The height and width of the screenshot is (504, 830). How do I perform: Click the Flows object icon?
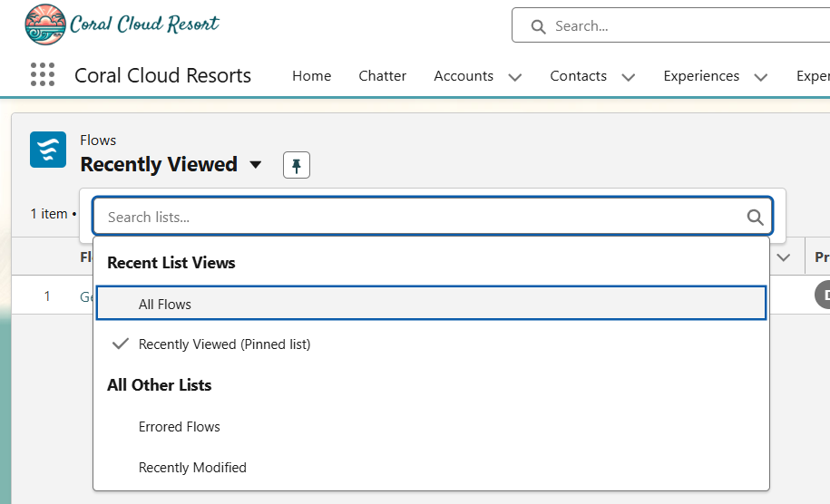point(48,150)
